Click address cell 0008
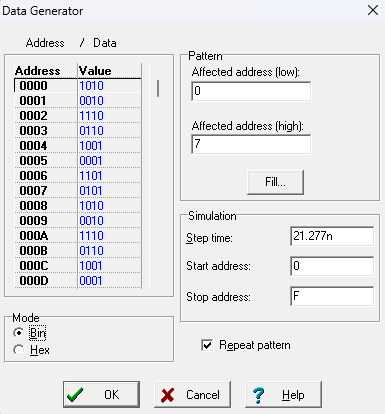 [x=46, y=206]
